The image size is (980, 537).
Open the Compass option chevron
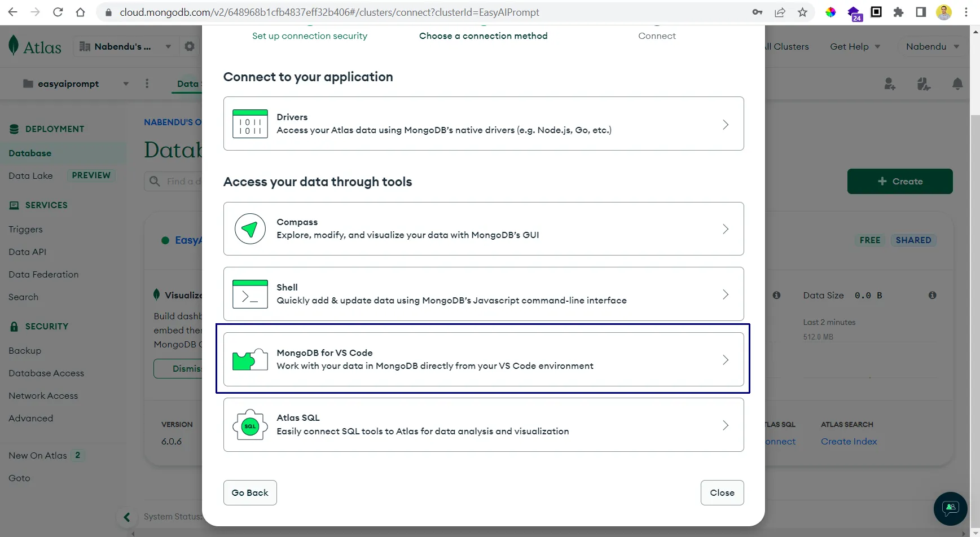tap(726, 229)
